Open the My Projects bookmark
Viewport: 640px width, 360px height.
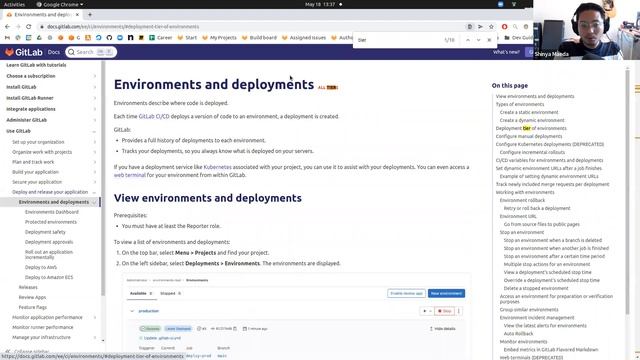pos(219,38)
